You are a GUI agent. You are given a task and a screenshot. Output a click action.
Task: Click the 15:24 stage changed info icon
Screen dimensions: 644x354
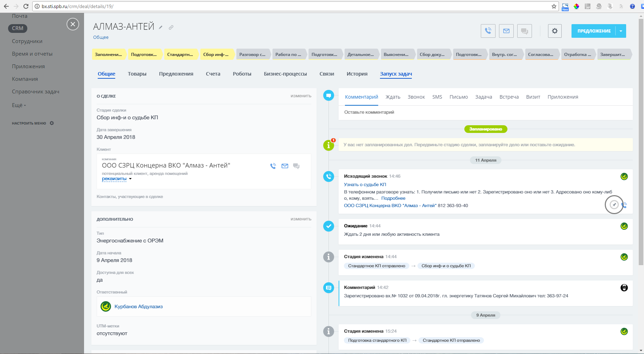(328, 331)
